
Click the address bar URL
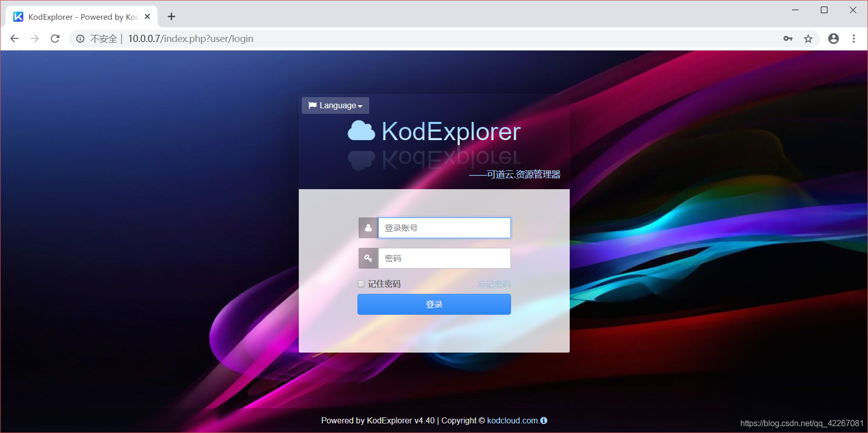190,38
